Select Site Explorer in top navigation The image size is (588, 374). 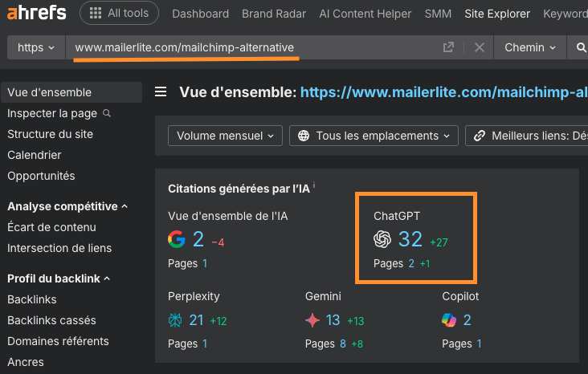497,14
